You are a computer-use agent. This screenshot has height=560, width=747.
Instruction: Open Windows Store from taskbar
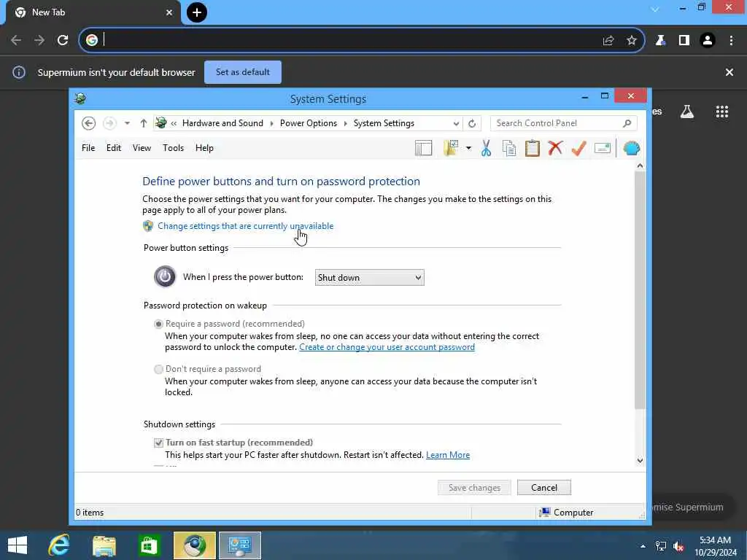[x=149, y=545]
